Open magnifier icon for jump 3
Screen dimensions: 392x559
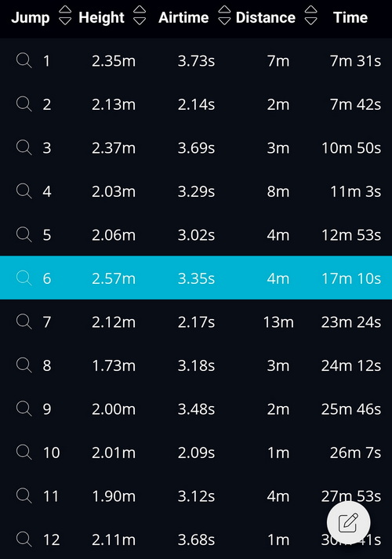(x=24, y=147)
